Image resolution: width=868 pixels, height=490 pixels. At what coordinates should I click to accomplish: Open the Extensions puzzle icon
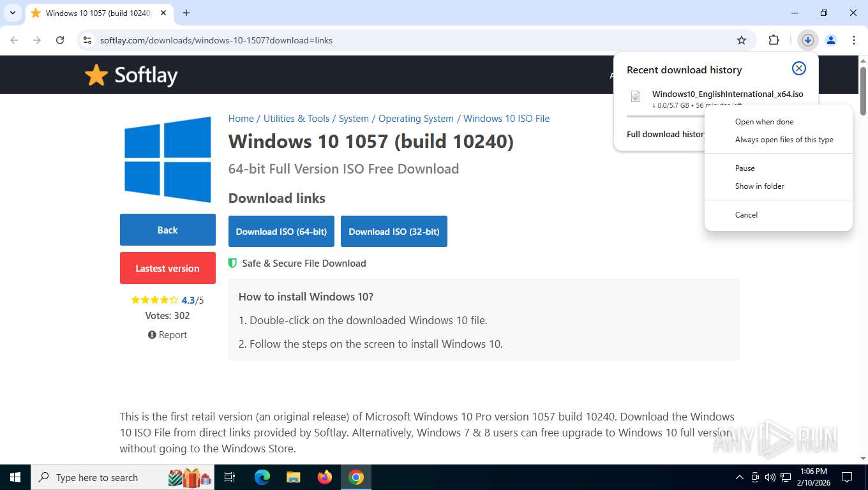774,40
